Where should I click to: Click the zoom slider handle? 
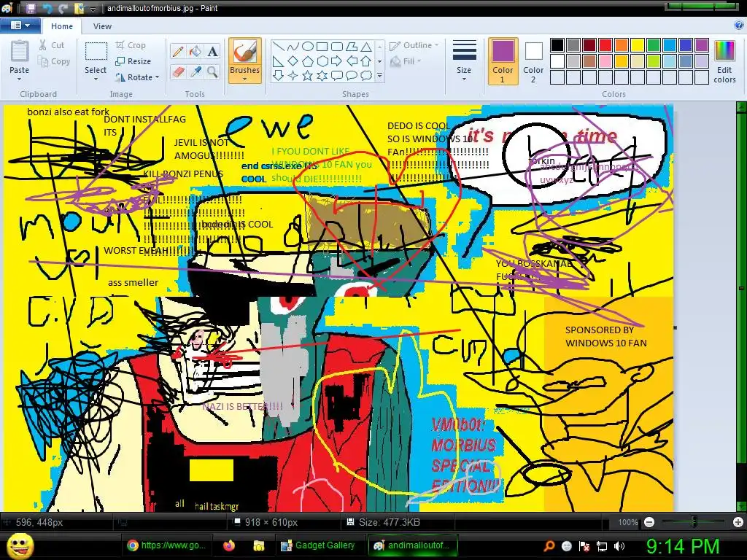(x=694, y=522)
